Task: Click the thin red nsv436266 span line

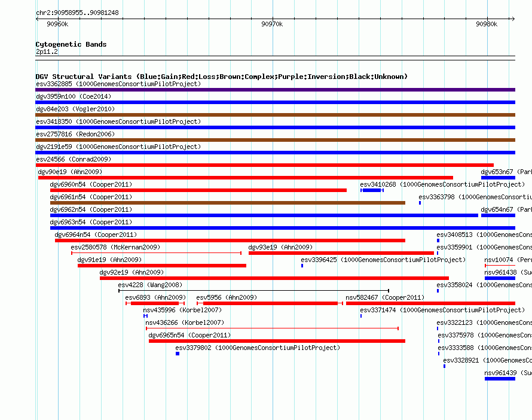Action: click(x=272, y=328)
